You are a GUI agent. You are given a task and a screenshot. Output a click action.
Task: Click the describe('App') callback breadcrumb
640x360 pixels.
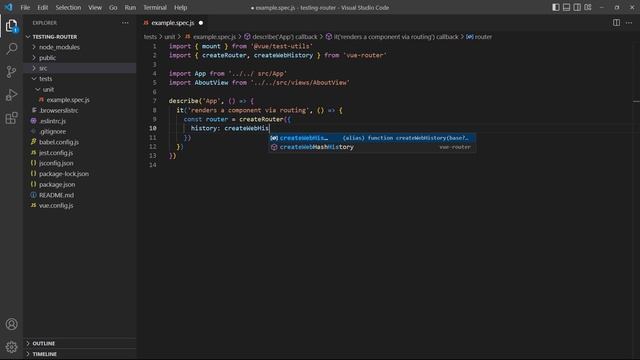tap(281, 37)
